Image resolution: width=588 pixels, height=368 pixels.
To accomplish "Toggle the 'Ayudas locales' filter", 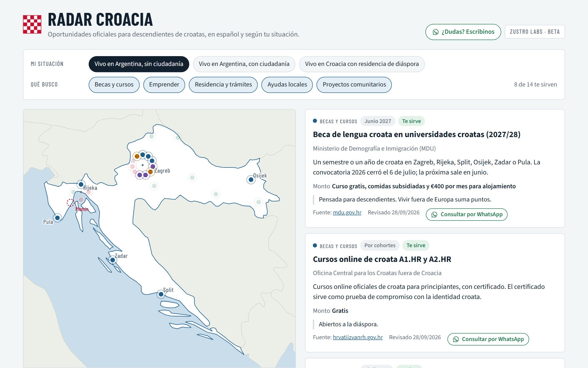I will click(287, 85).
